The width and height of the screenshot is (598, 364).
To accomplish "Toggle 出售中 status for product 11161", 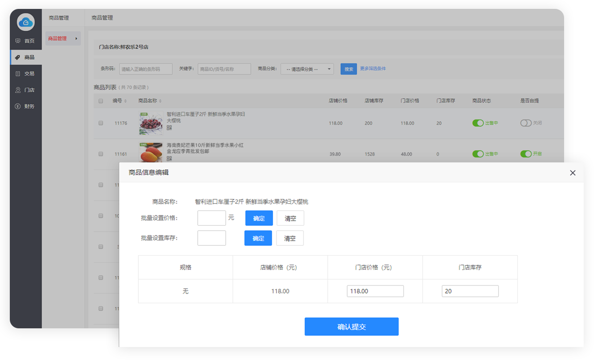I will click(x=478, y=154).
